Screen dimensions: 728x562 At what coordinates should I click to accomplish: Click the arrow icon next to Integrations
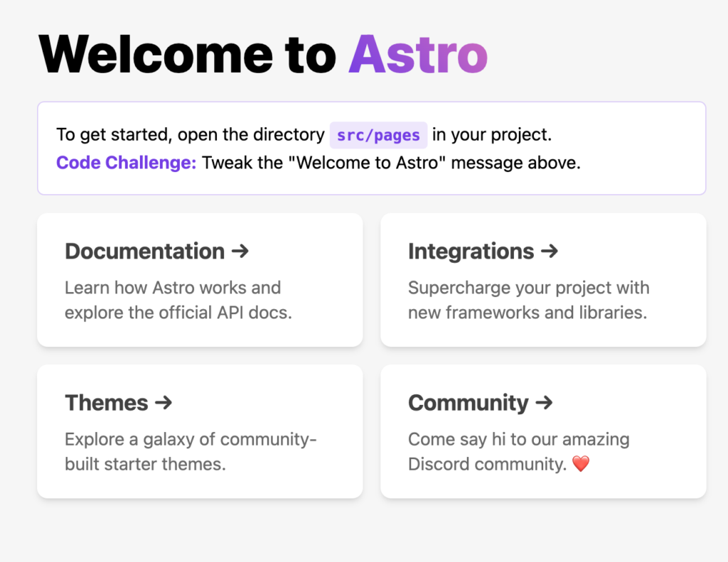tap(550, 252)
